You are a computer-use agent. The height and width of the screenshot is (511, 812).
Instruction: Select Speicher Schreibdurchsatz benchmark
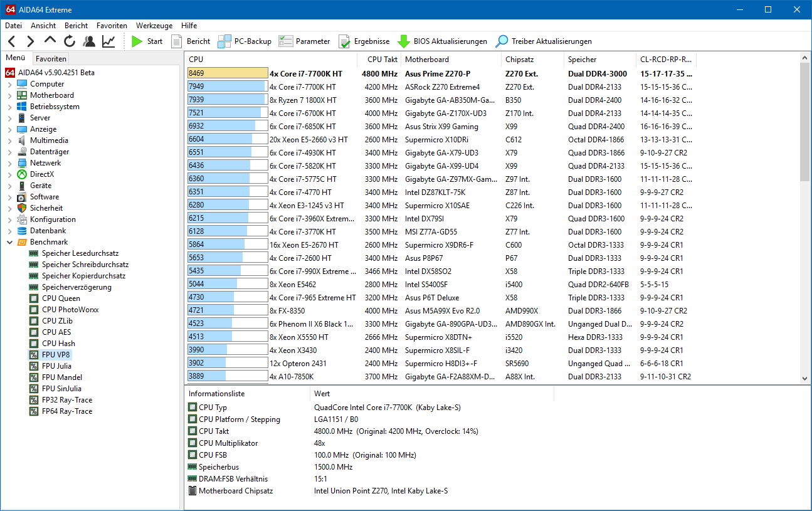[85, 265]
